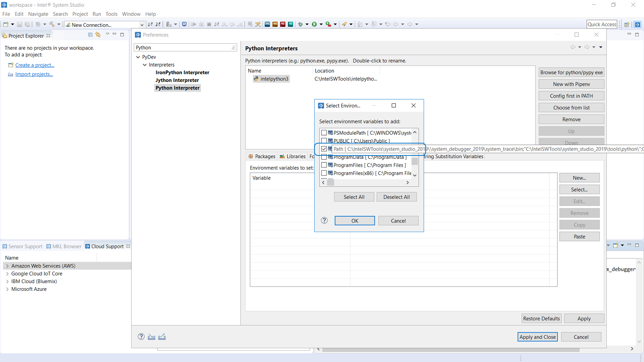Click the Open Perspective icon
Viewport: 644px width, 362px height.
tap(627, 25)
